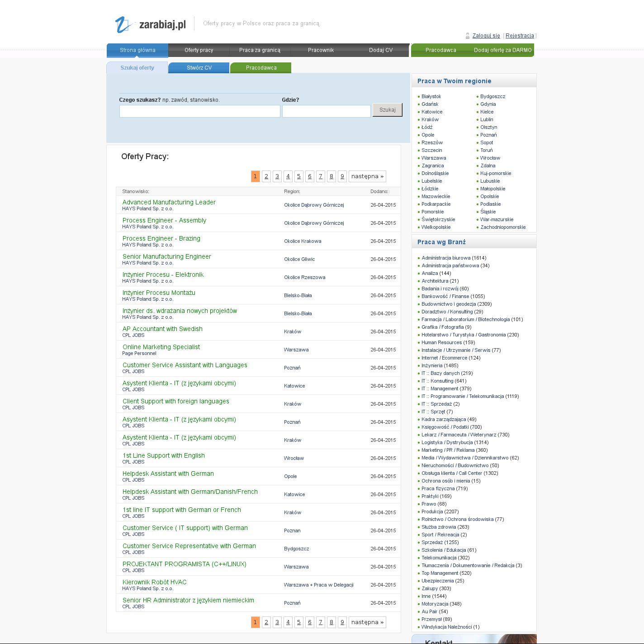Open IT :: Programowanie / Telekomunikacja category

click(470, 396)
